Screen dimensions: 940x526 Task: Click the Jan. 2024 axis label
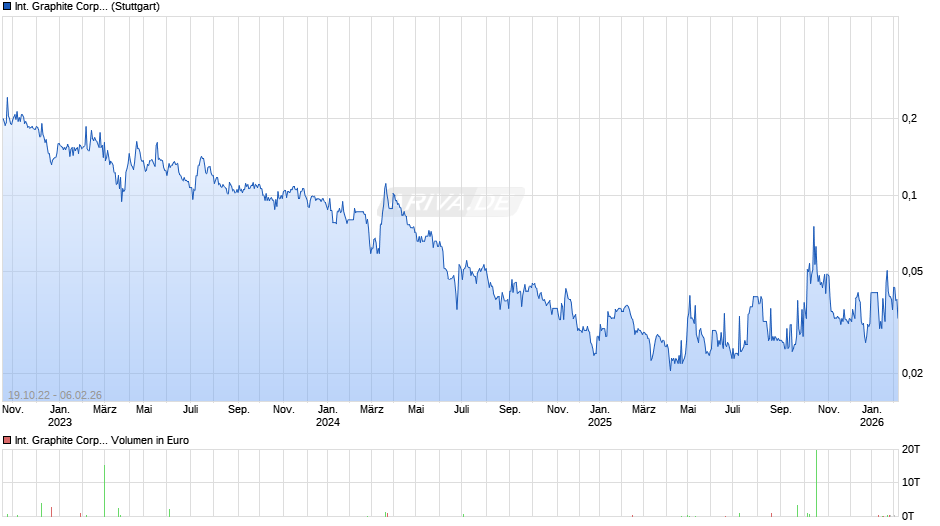click(327, 416)
